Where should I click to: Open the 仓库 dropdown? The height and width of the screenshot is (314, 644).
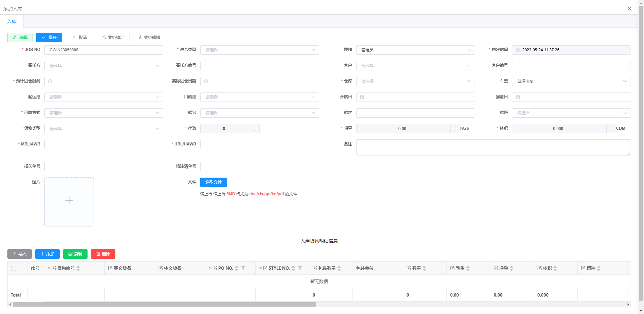click(415, 81)
